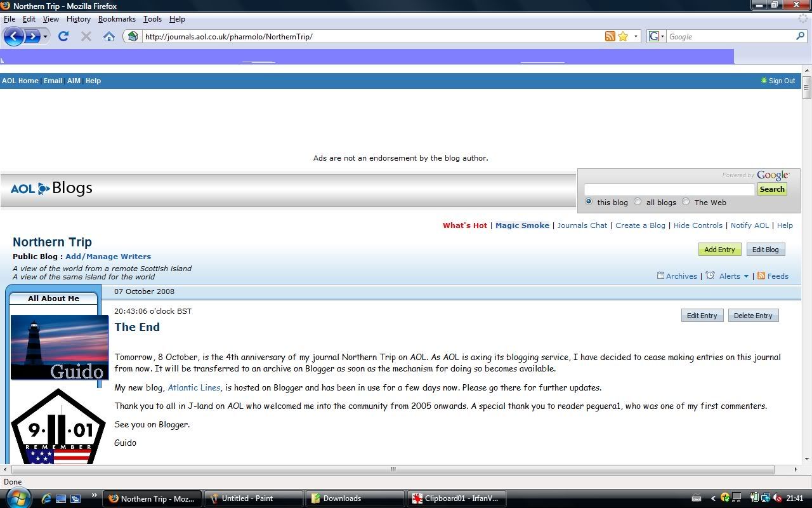Viewport: 812px width, 508px height.
Task: Click the site identity icon in address bar
Action: coord(132,36)
